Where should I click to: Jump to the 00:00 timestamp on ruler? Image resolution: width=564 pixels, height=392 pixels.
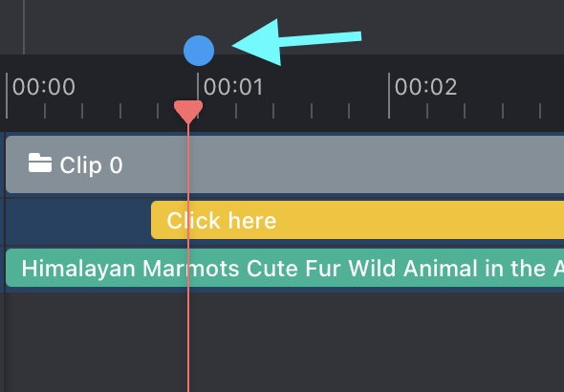coord(44,87)
